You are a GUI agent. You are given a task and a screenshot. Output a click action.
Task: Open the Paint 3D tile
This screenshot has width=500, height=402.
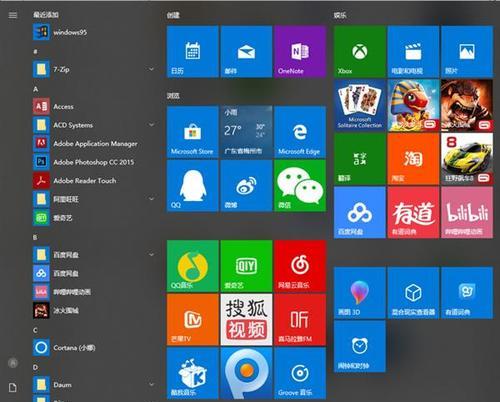pos(360,293)
